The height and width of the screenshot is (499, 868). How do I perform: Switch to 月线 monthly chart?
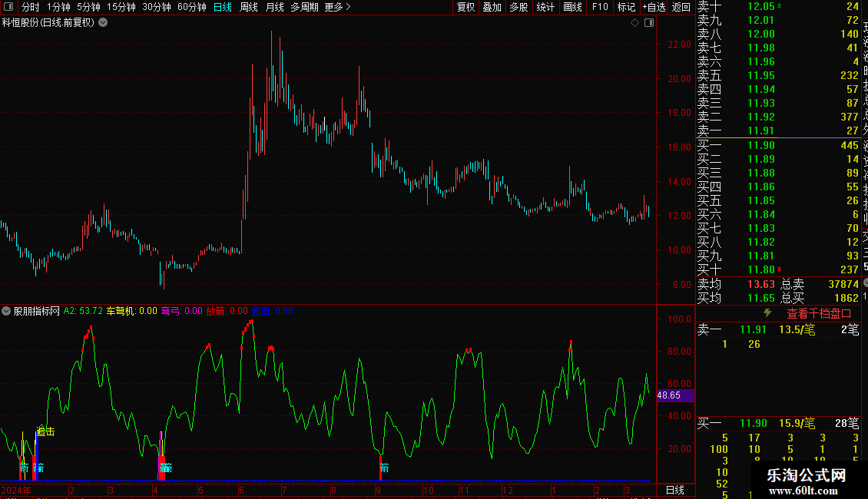coord(274,7)
